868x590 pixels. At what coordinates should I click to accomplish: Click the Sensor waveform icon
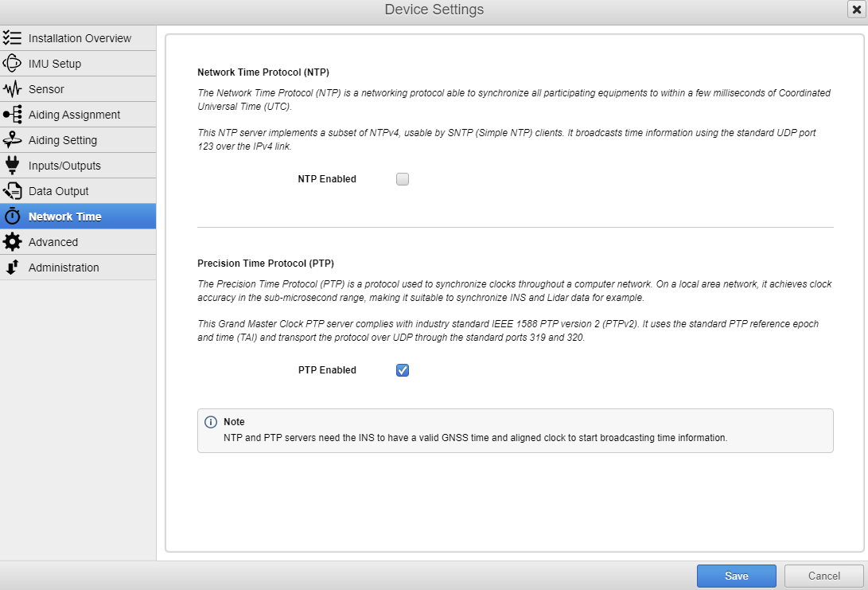coord(12,89)
